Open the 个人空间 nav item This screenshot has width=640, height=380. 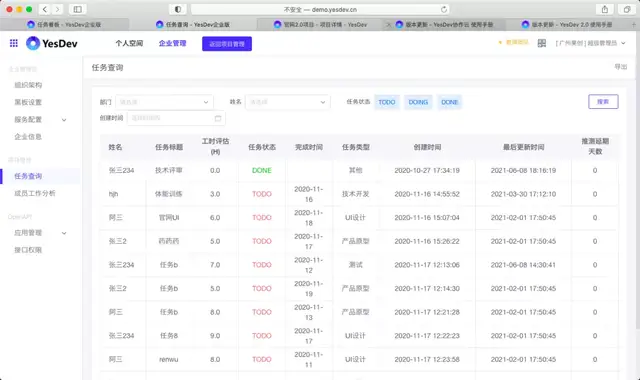pos(129,43)
